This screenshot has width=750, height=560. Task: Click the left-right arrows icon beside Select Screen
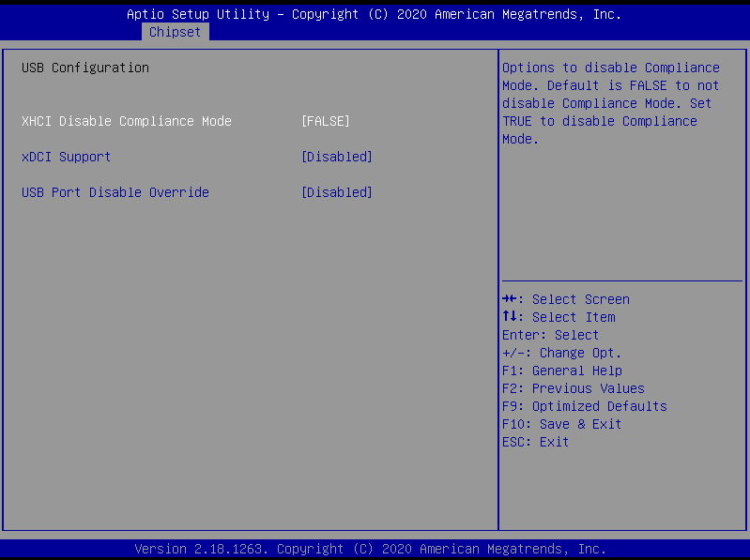(510, 299)
